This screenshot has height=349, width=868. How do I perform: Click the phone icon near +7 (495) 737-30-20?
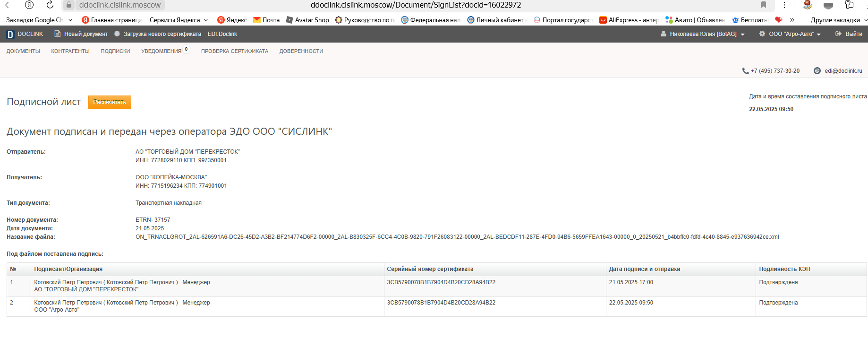pos(745,71)
